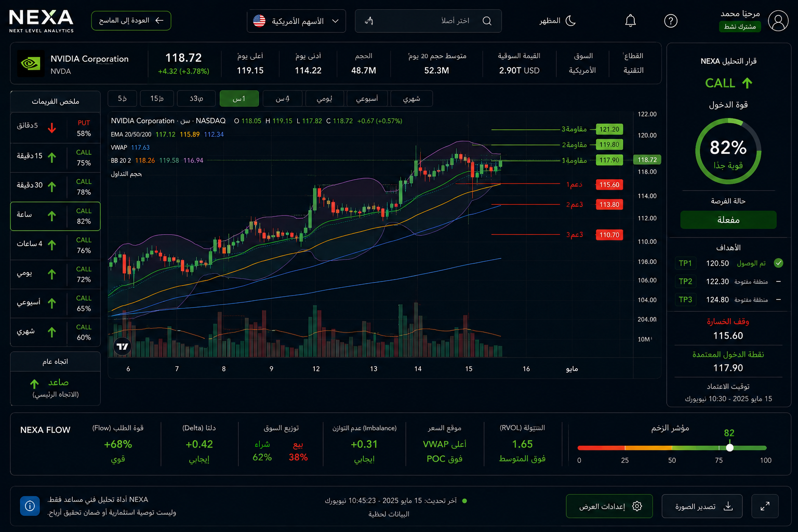Click the export image button
Image resolution: width=798 pixels, height=532 pixels.
tap(702, 506)
